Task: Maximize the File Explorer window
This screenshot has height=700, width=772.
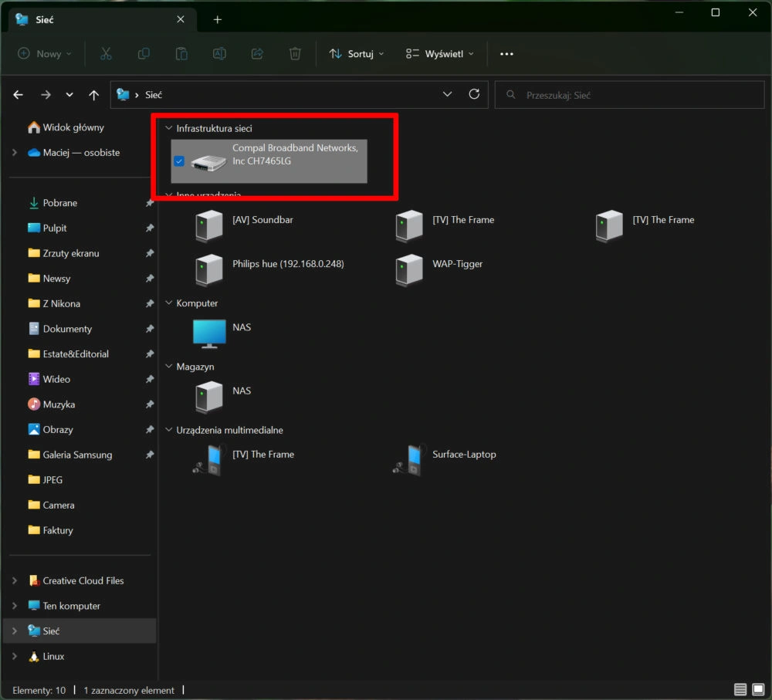Action: coord(716,12)
